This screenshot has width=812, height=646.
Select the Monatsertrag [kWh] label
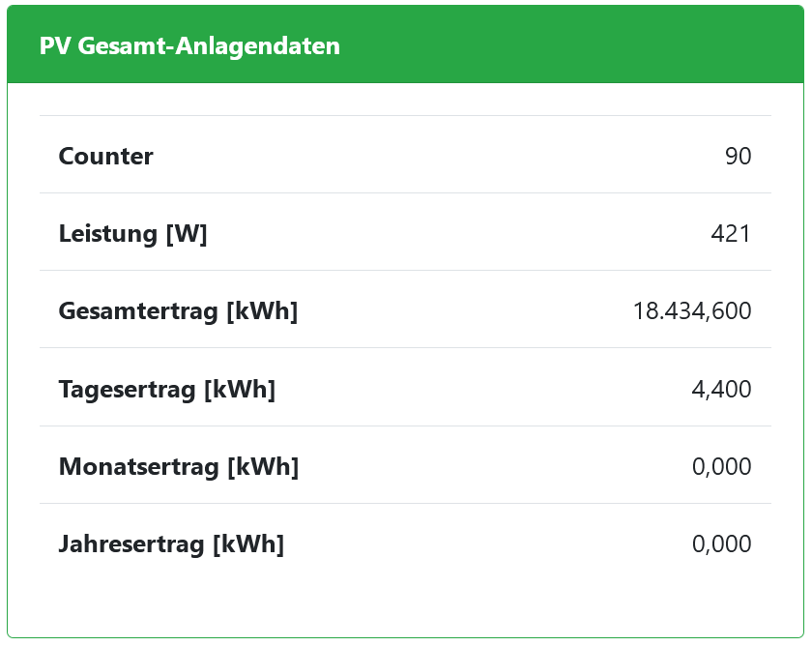tap(179, 466)
